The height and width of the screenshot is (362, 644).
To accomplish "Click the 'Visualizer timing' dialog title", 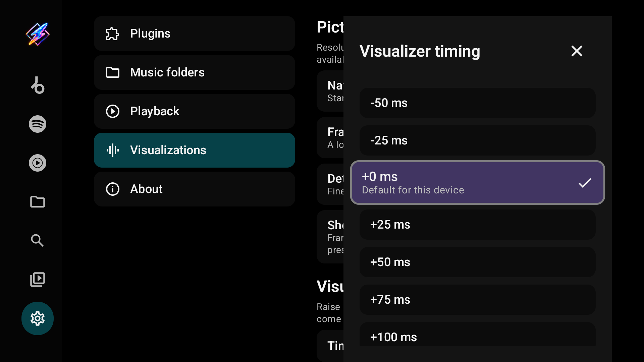I will (x=420, y=51).
